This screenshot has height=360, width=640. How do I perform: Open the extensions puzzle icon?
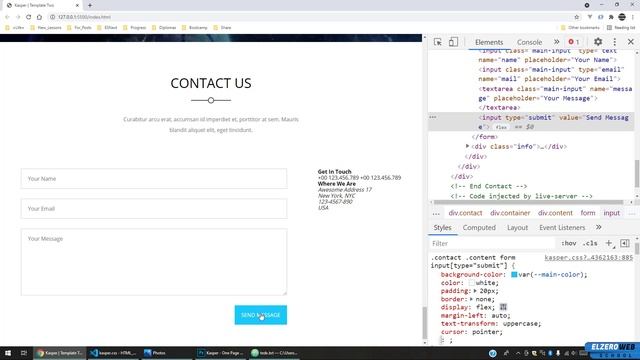click(x=611, y=17)
